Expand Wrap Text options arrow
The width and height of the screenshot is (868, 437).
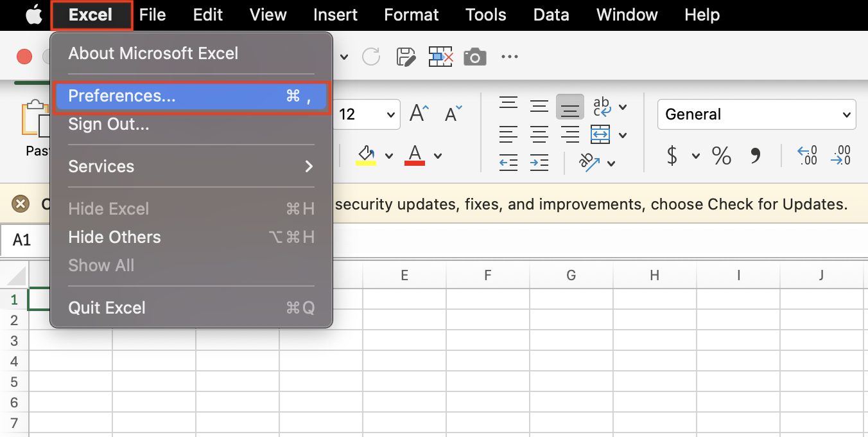(x=623, y=107)
